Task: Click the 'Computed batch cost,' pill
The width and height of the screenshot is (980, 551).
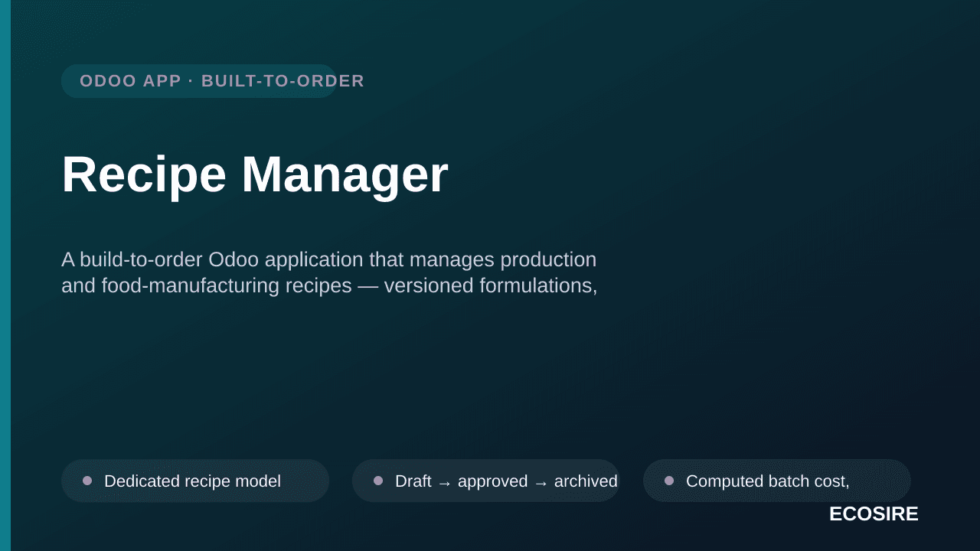Action: [x=777, y=481]
